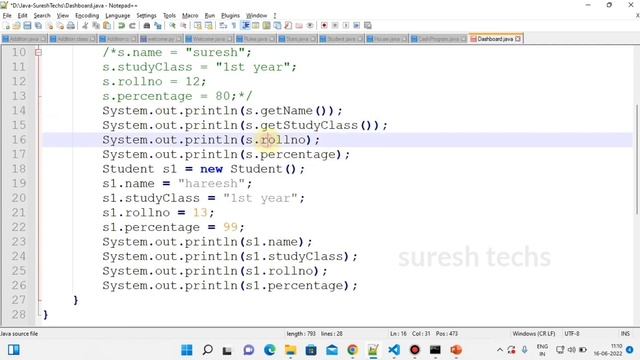
Task: Click the Print toolbar icon
Action: 71,26
